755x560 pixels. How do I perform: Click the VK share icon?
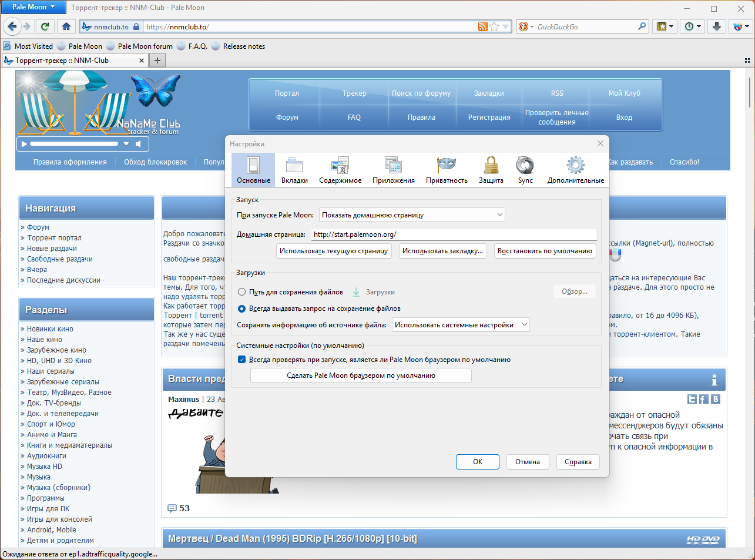715,399
